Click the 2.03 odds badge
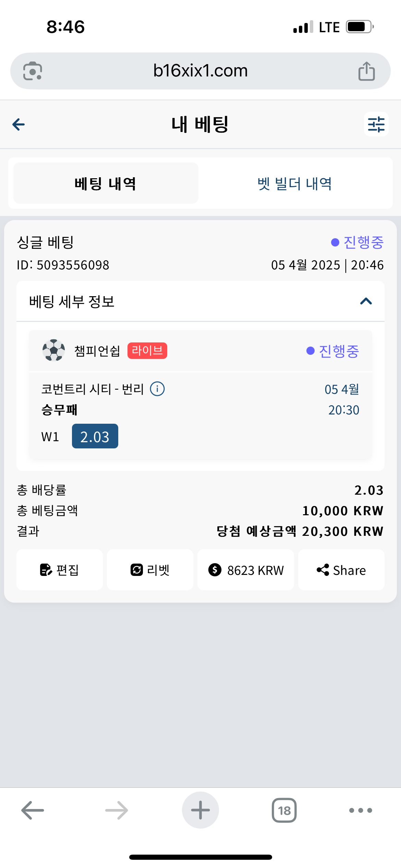 (x=95, y=436)
